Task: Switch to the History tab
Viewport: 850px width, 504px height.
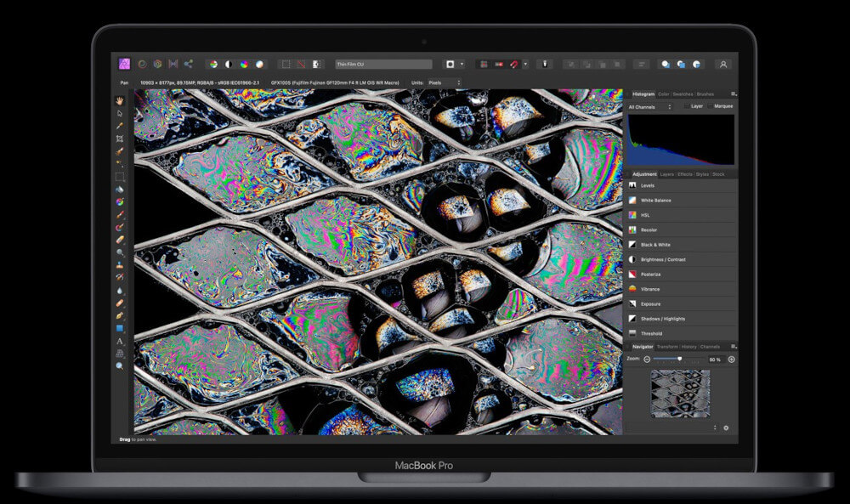Action: (x=689, y=347)
